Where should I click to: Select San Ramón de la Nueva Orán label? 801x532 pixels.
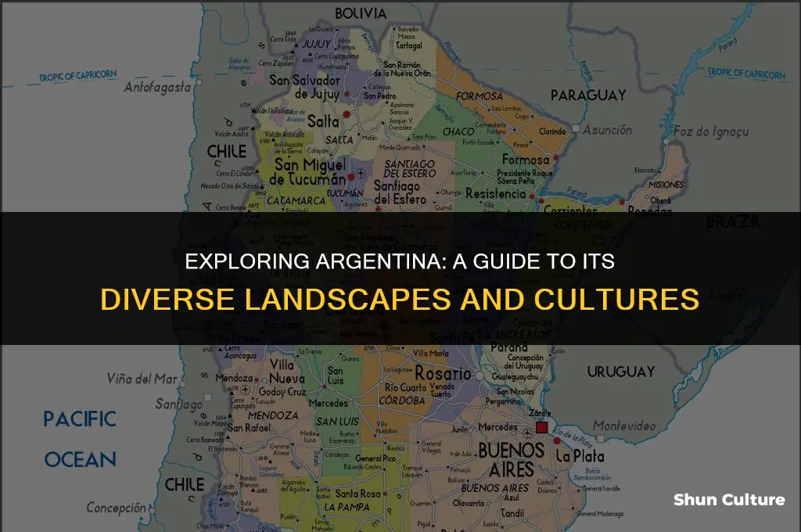click(402, 69)
